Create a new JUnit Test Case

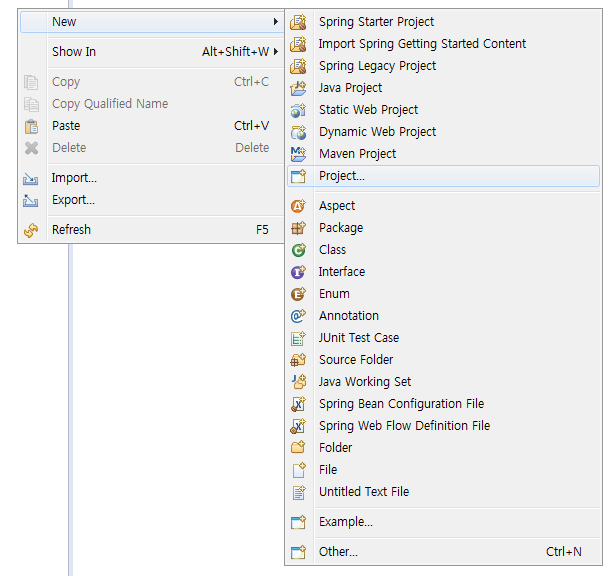(443, 338)
